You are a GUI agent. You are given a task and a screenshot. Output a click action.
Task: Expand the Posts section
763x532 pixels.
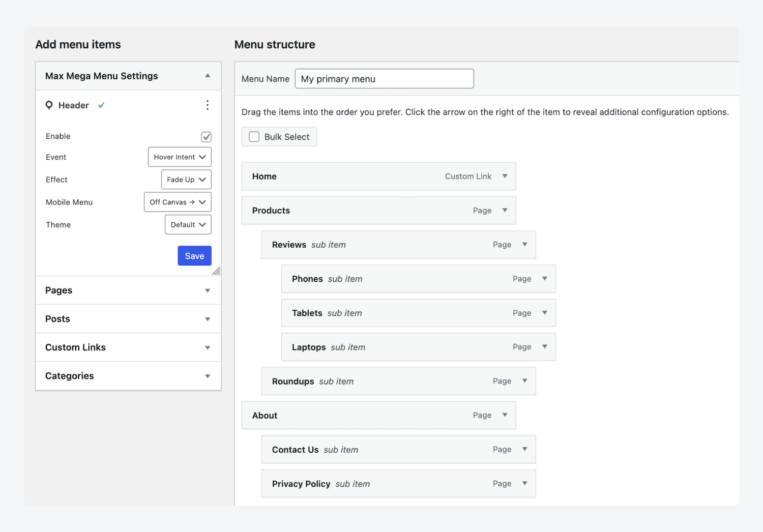point(208,319)
